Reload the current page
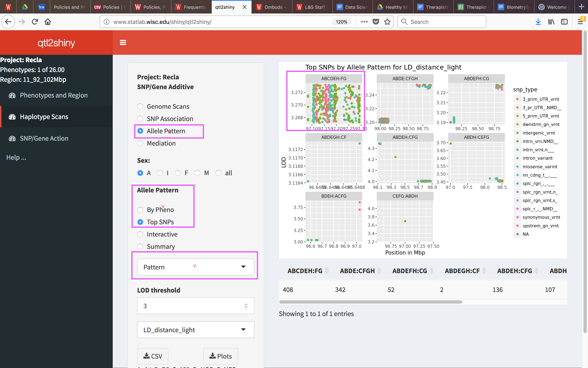The image size is (588, 368). point(35,22)
